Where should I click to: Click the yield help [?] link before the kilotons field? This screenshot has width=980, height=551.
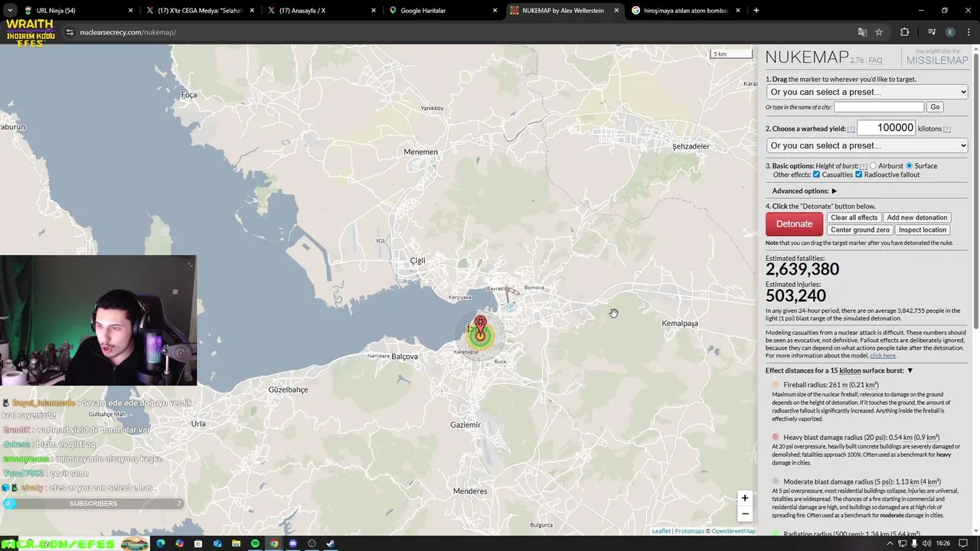pyautogui.click(x=851, y=129)
